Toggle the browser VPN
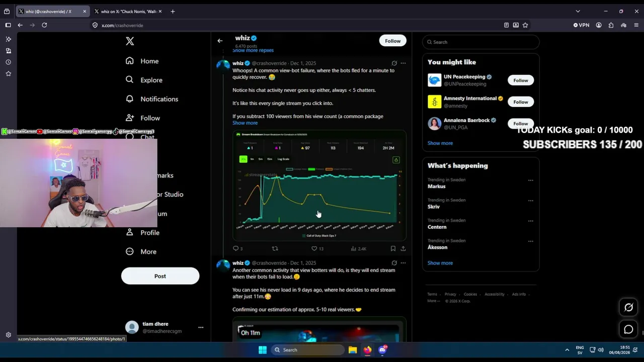 tap(581, 25)
